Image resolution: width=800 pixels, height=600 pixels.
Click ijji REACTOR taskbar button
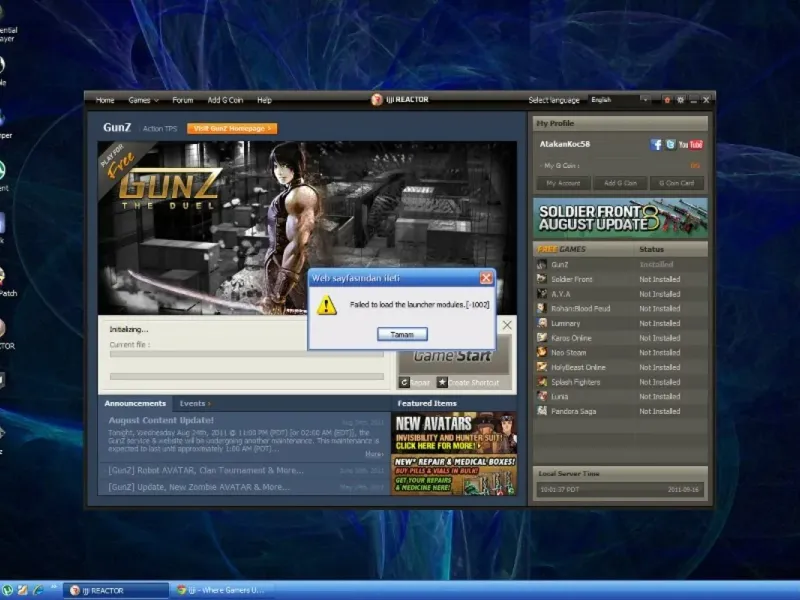[x=116, y=590]
